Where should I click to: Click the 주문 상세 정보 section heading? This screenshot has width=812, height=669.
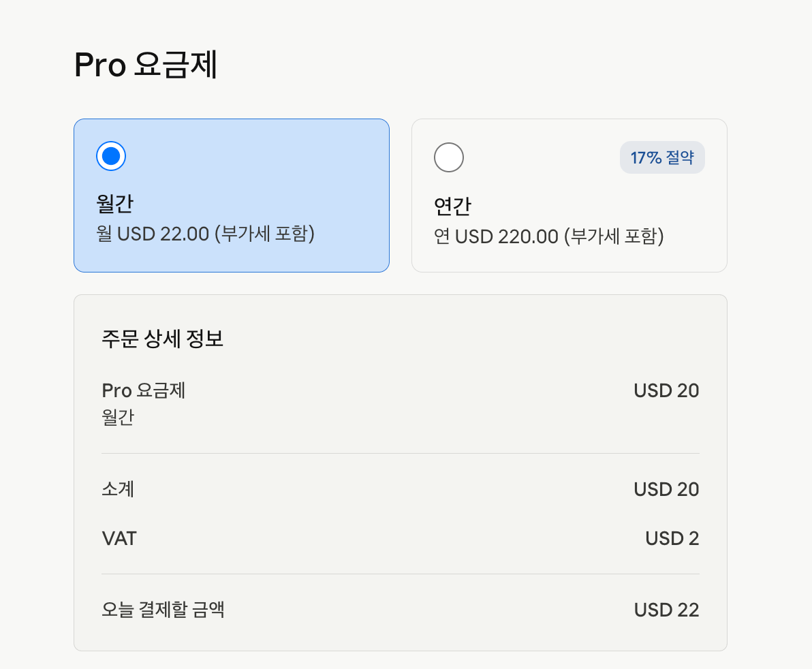(x=162, y=339)
